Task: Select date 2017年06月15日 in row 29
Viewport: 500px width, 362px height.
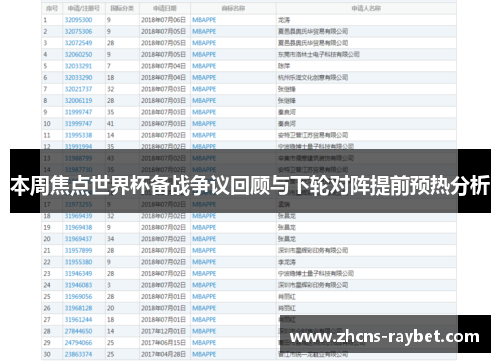Action: point(163,343)
